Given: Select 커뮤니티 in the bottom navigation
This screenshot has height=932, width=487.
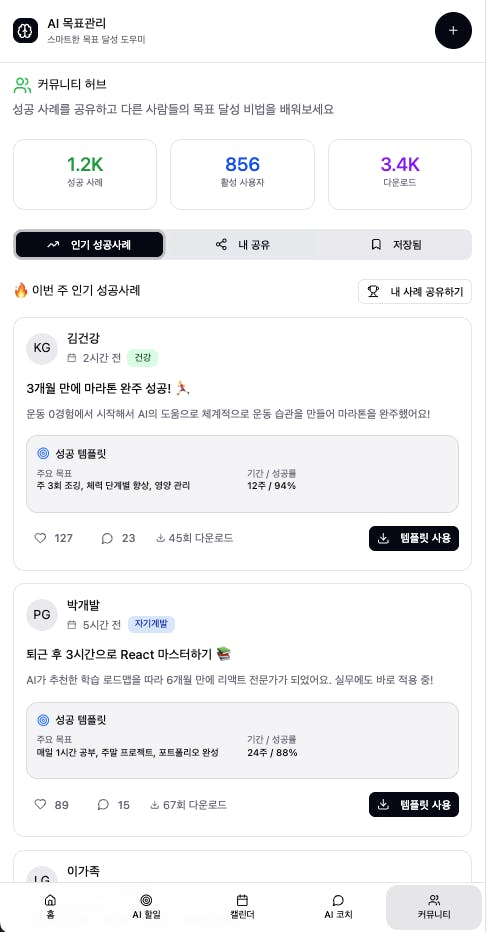Looking at the screenshot, I should [434, 906].
